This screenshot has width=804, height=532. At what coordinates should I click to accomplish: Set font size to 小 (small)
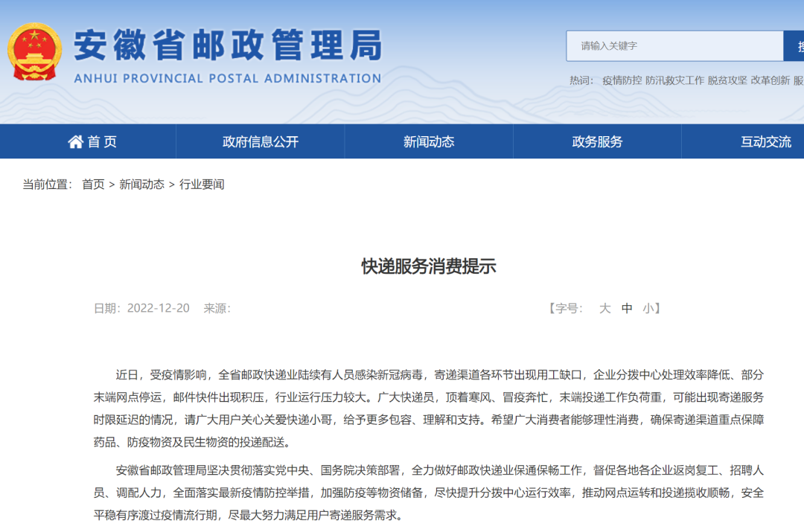click(x=648, y=308)
